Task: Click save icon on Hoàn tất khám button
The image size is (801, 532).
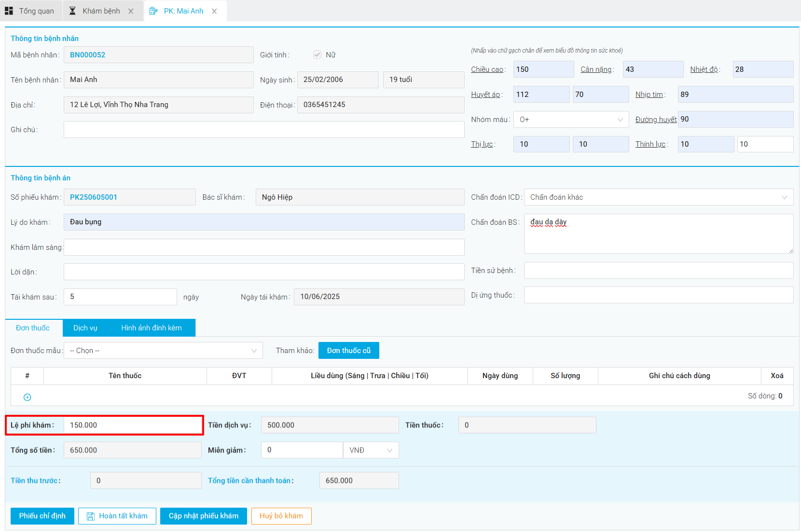Action: coord(90,516)
